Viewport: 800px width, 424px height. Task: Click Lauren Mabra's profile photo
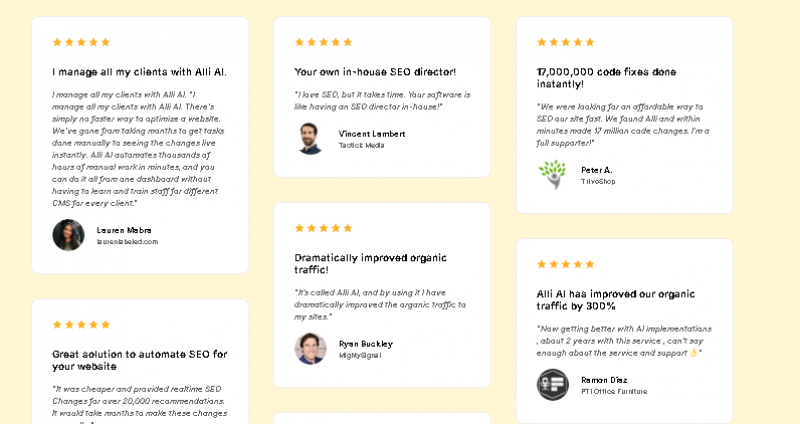[68, 235]
